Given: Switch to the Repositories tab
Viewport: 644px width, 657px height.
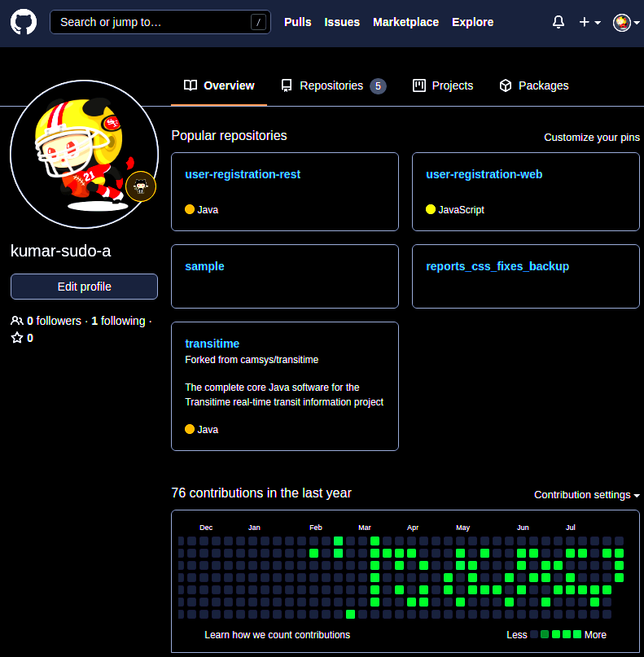Looking at the screenshot, I should (332, 85).
